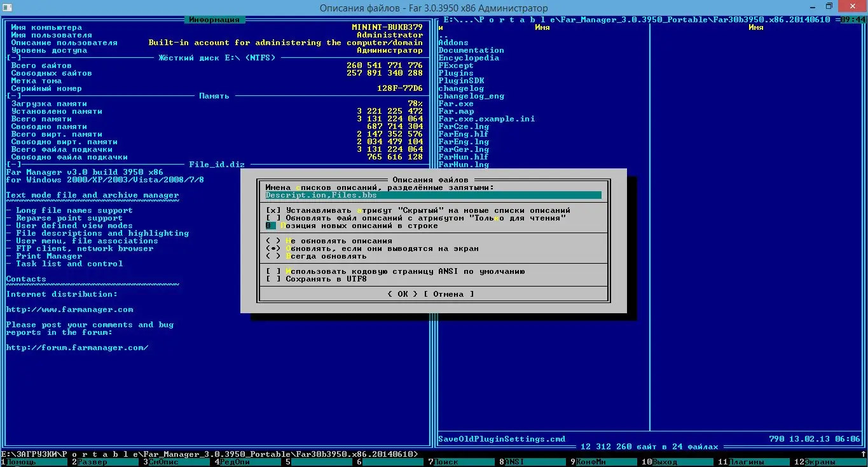Image resolution: width=868 pixels, height=467 pixels.
Task: Click F1 Помощь in the key bar
Action: click(37, 462)
